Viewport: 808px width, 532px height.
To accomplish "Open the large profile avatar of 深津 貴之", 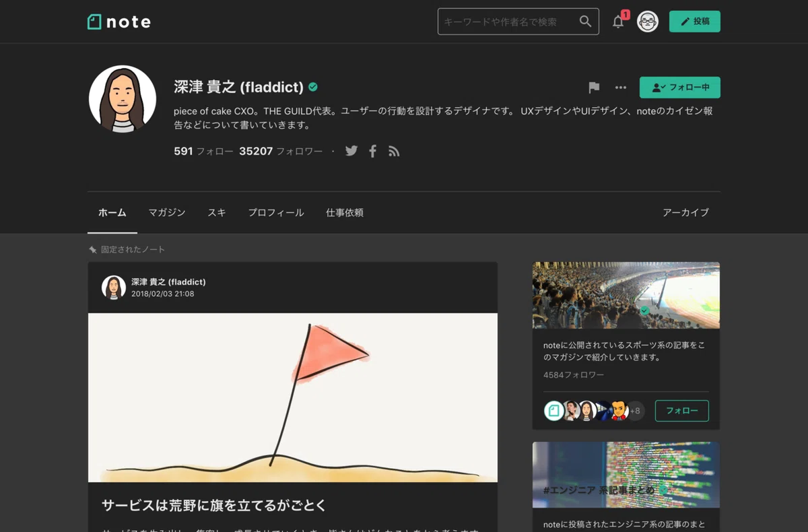I will [x=123, y=99].
